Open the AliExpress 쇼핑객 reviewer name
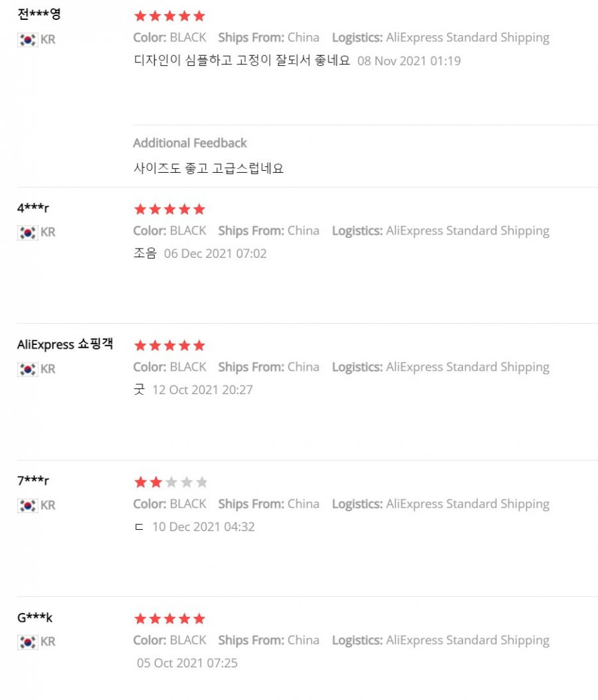The image size is (598, 700). tap(65, 344)
